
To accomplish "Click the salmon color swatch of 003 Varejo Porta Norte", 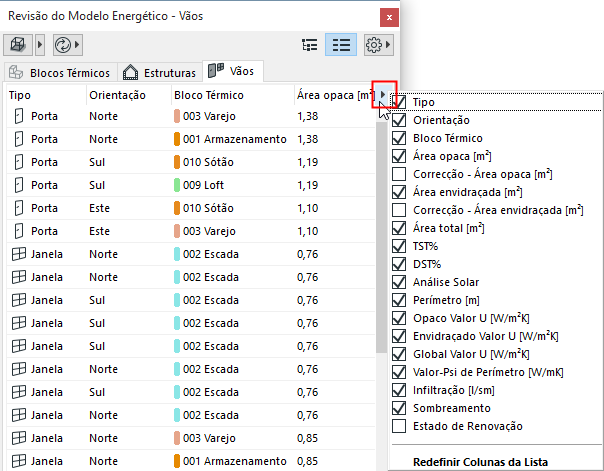I will (177, 116).
